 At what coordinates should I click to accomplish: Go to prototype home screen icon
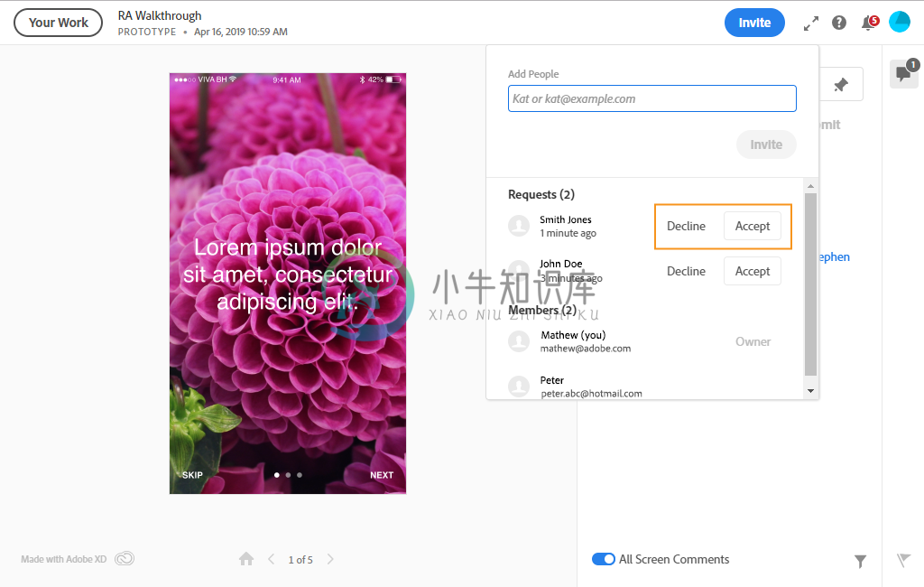pos(246,559)
